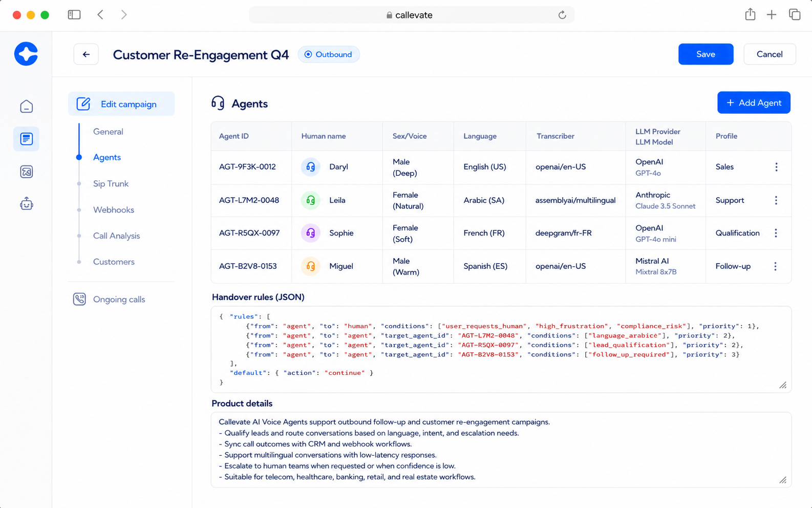
Task: Select agent ID AGT-B2V8-0153 in table
Action: point(248,266)
